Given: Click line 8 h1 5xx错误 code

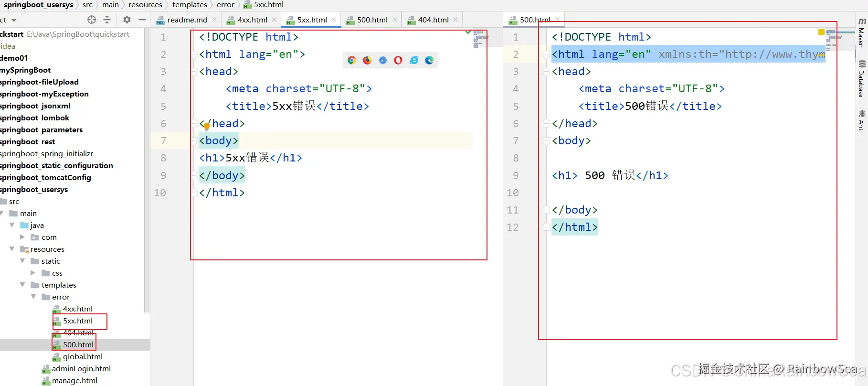Looking at the screenshot, I should pyautogui.click(x=251, y=158).
